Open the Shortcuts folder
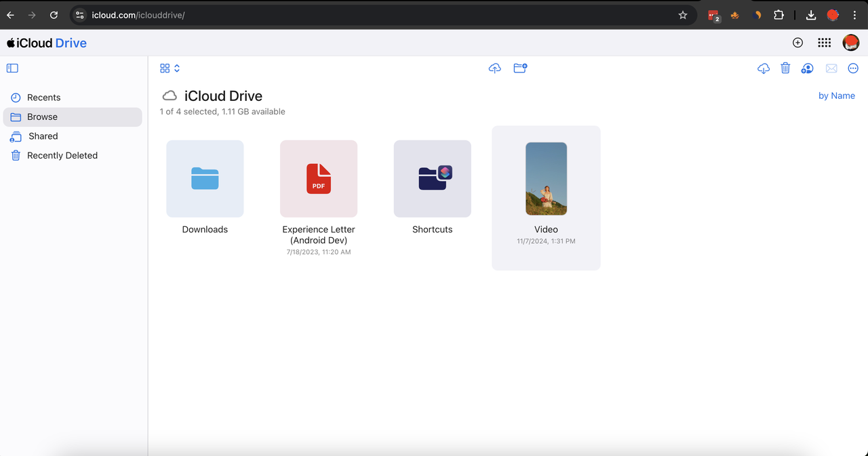The image size is (868, 456). (x=432, y=179)
